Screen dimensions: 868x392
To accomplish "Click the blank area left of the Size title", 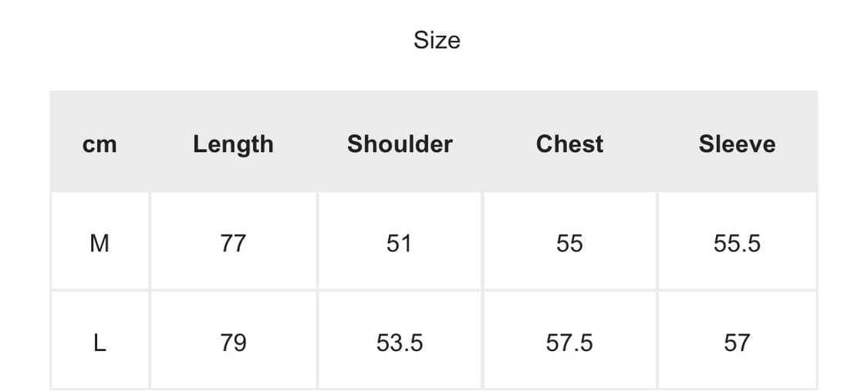I will coord(231,40).
